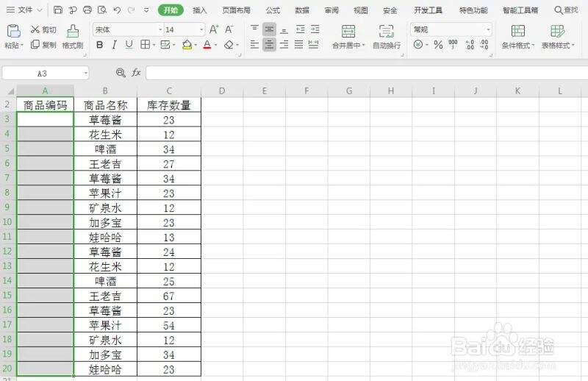Open the font size 14 dropdown
This screenshot has width=588, height=381.
point(201,29)
